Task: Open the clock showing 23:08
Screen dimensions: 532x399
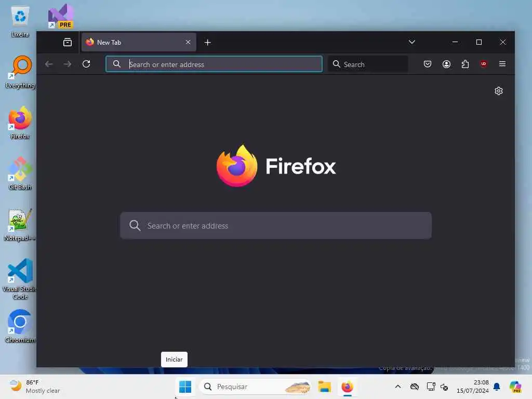Action: point(473,387)
